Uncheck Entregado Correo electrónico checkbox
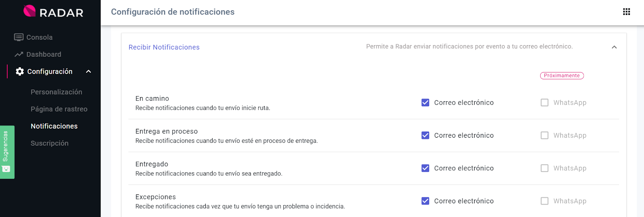 pyautogui.click(x=425, y=168)
